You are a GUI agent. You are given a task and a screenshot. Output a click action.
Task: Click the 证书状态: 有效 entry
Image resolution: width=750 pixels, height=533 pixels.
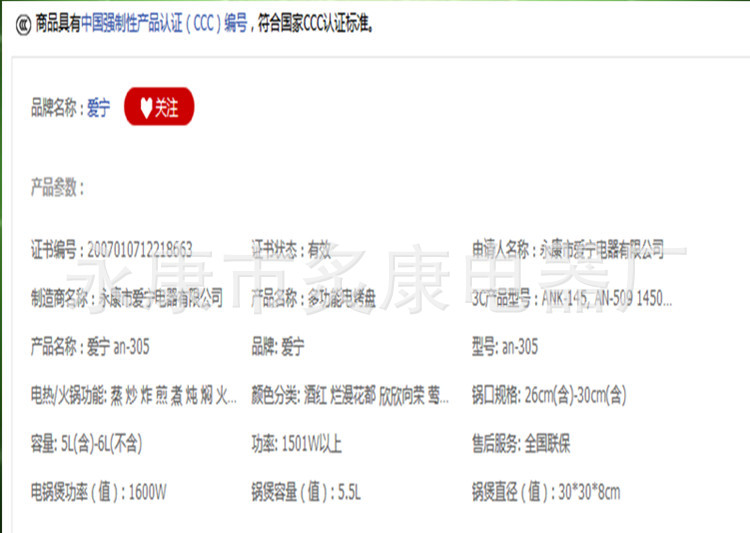point(291,250)
